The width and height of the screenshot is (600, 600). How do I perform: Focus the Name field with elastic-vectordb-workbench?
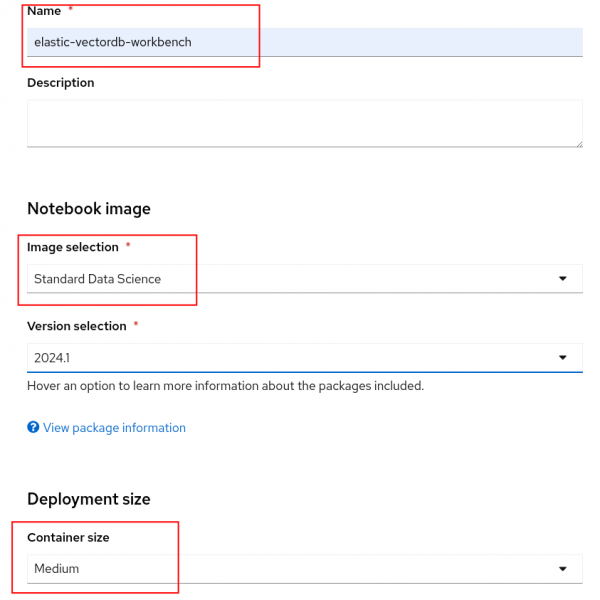point(300,42)
